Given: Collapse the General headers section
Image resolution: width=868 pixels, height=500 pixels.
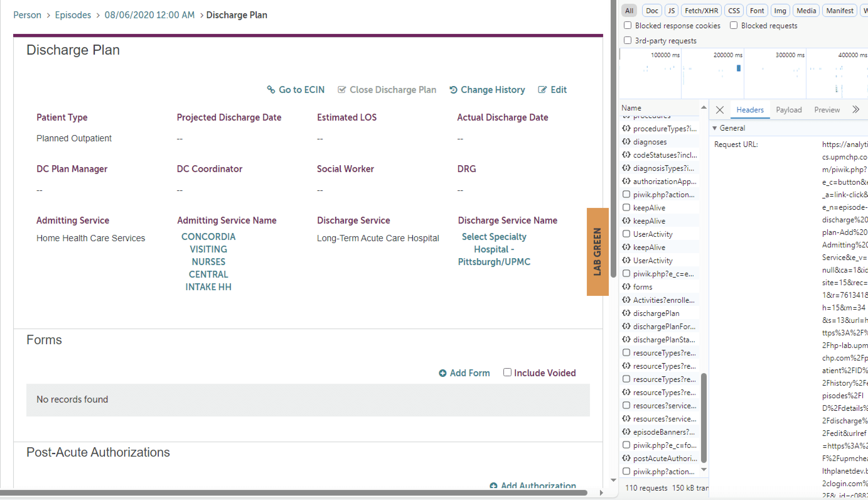Looking at the screenshot, I should pyautogui.click(x=715, y=128).
